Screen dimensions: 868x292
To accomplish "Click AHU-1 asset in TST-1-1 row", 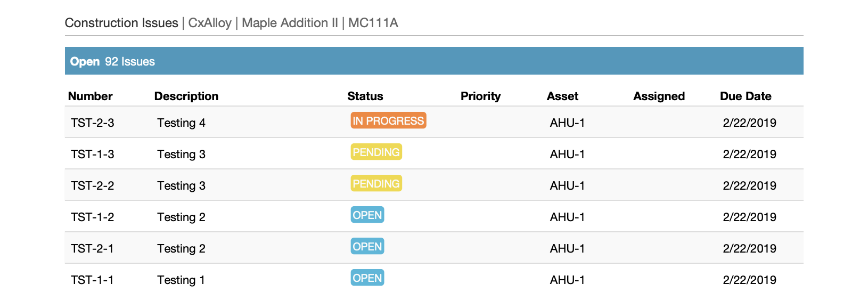I will [567, 280].
